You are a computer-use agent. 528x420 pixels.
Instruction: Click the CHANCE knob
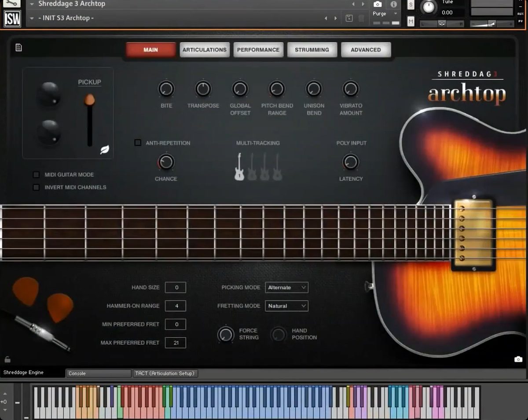pyautogui.click(x=166, y=162)
